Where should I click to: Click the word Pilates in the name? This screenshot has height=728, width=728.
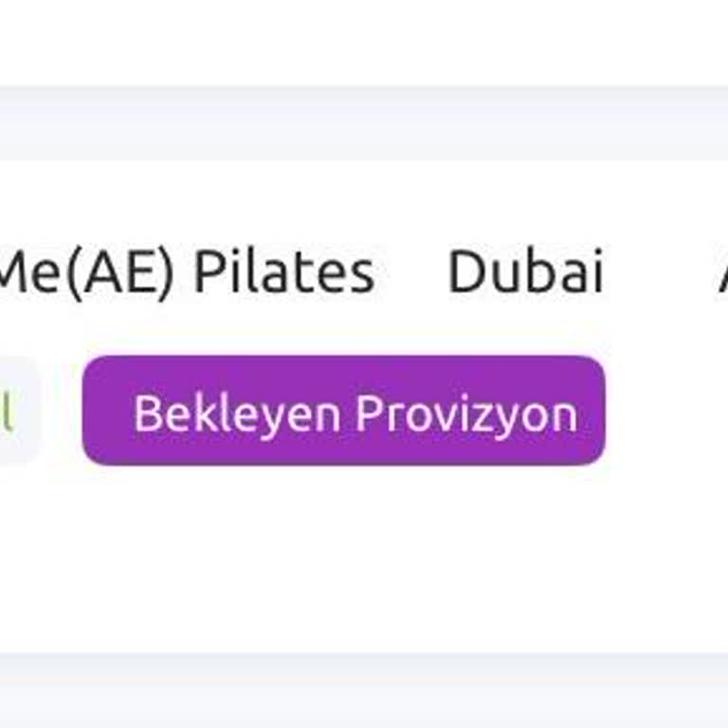pos(284,271)
